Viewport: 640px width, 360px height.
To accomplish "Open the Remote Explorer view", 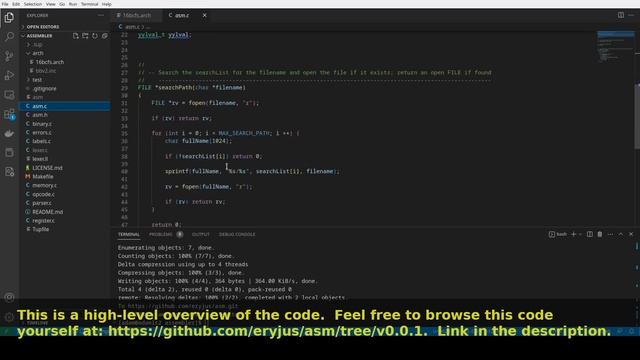I will tap(9, 95).
